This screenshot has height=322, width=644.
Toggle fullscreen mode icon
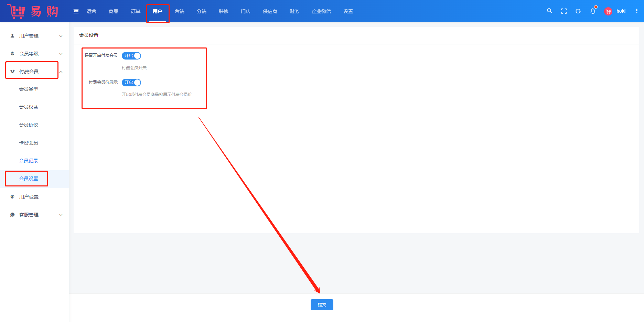pos(564,11)
